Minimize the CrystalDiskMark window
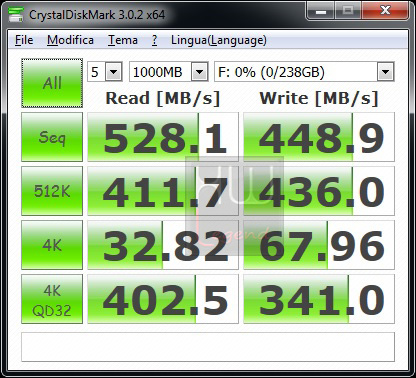Screen dimensions: 416x378 pyautogui.click(x=320, y=11)
